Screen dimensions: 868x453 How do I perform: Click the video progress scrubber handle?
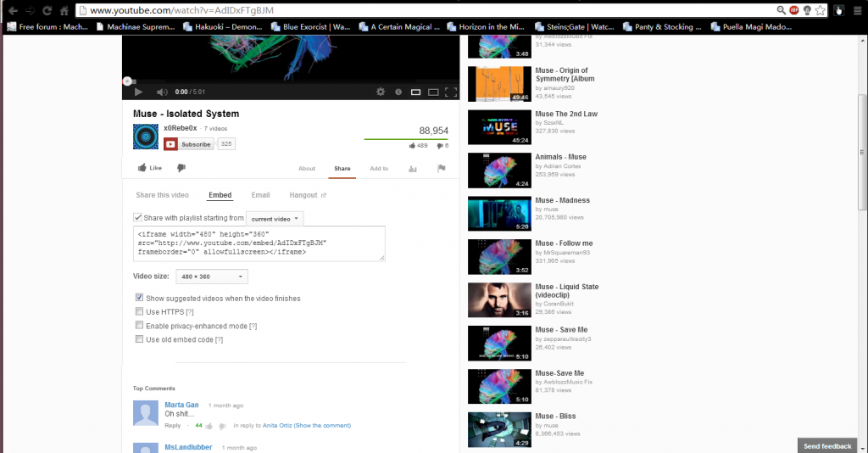point(127,81)
